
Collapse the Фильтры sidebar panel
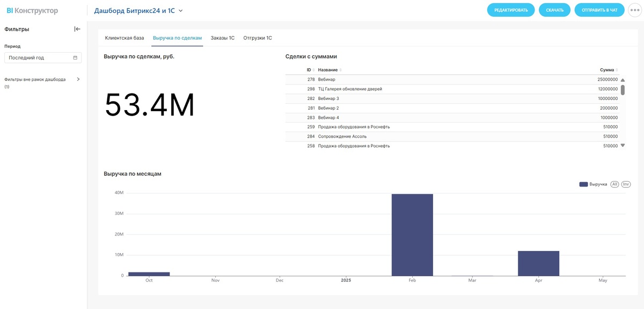pos(77,29)
